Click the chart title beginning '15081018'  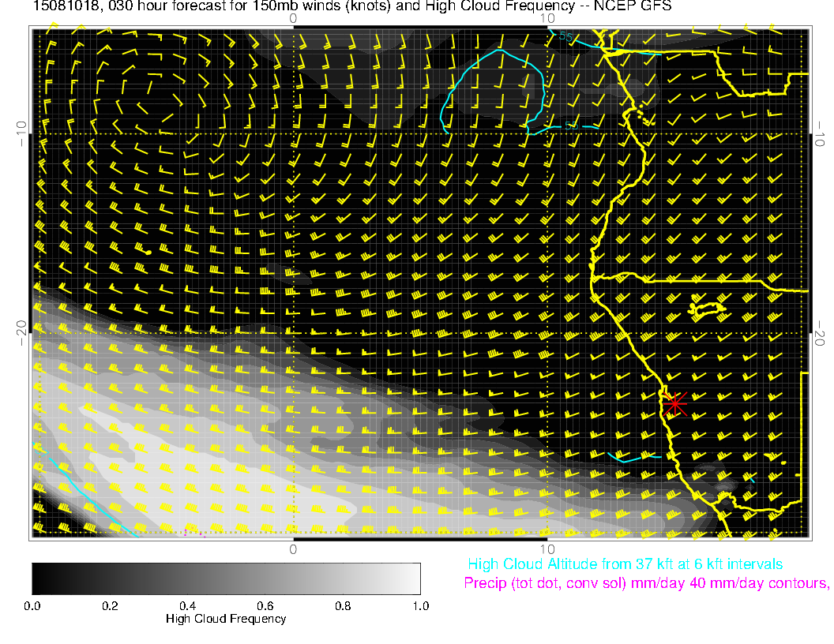(352, 6)
